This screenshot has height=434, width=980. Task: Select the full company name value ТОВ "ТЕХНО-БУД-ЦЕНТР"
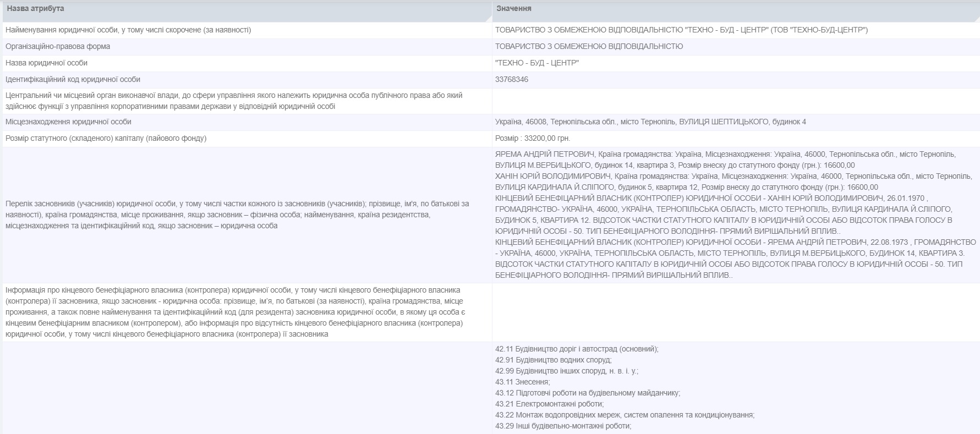681,30
